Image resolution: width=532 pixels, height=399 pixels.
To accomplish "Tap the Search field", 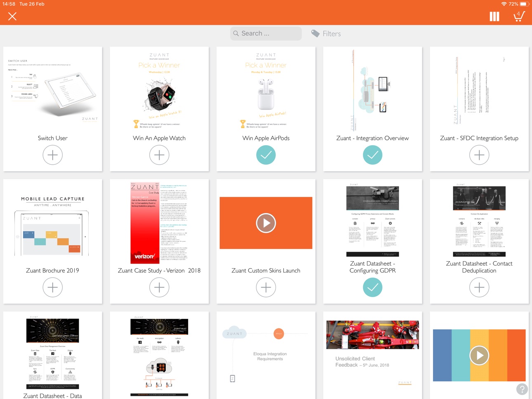I will pyautogui.click(x=266, y=33).
